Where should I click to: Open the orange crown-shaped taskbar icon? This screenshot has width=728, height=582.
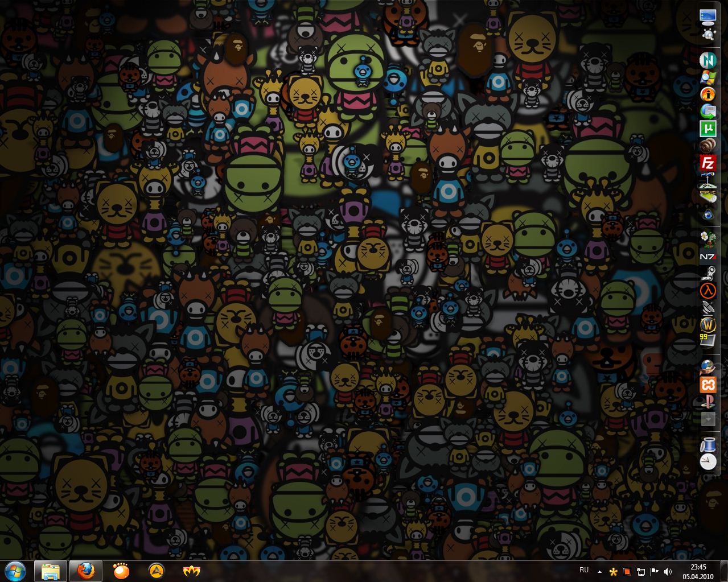191,571
